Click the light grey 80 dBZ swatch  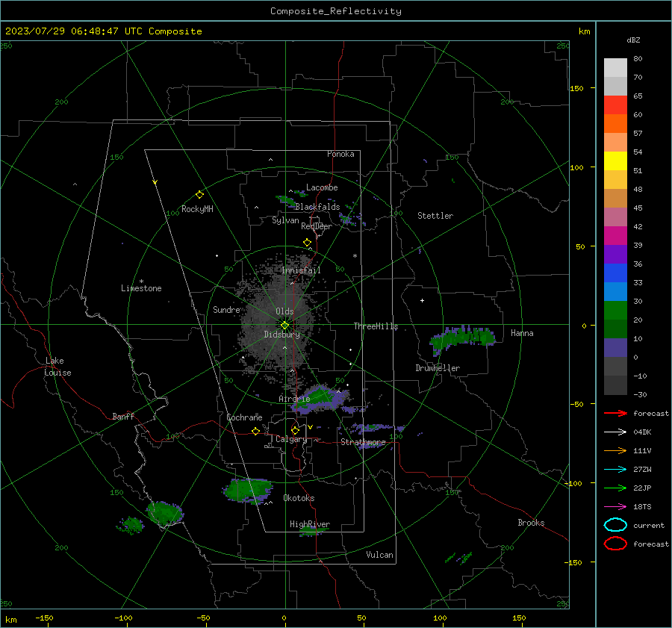click(615, 67)
